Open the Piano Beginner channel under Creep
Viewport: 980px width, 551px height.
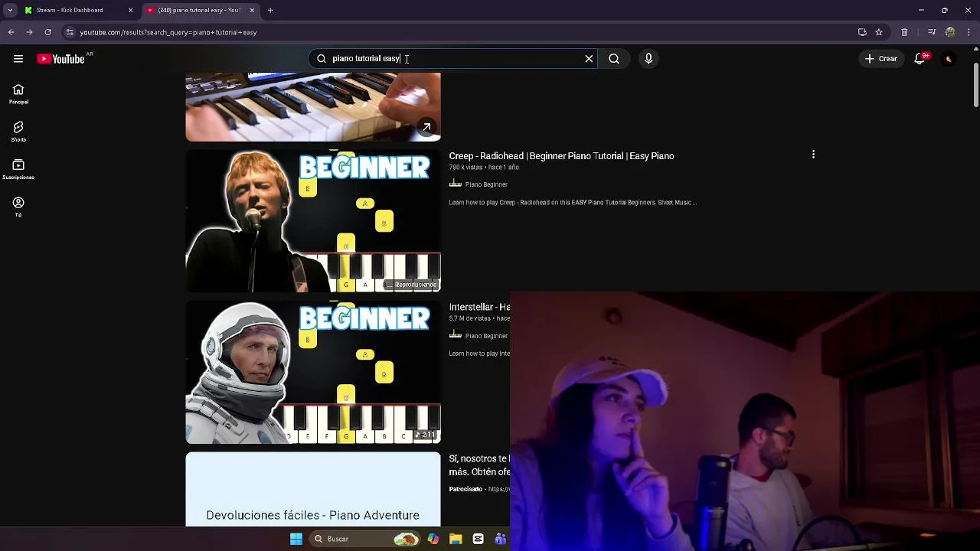click(486, 184)
